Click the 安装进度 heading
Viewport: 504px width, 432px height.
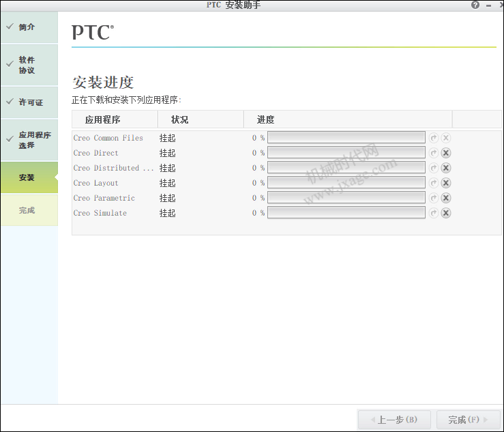tap(103, 83)
